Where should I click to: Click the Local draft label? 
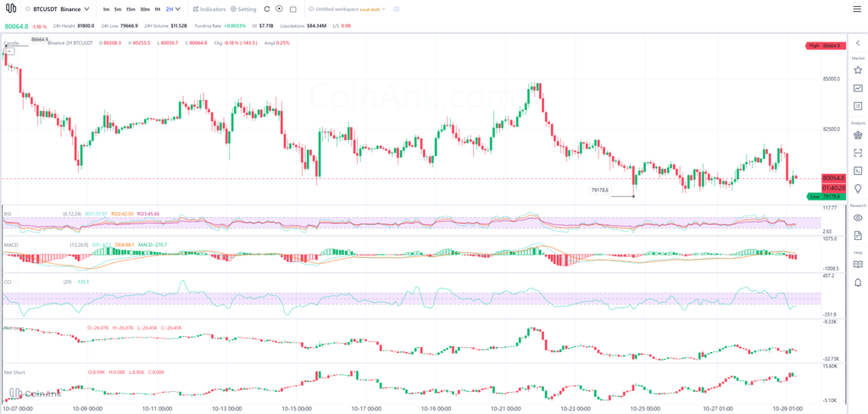coord(370,9)
